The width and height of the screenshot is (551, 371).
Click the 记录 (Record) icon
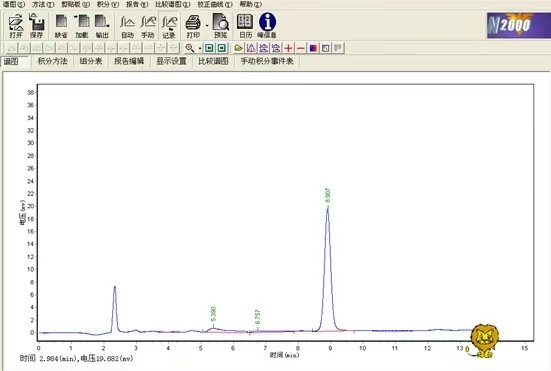coord(169,26)
